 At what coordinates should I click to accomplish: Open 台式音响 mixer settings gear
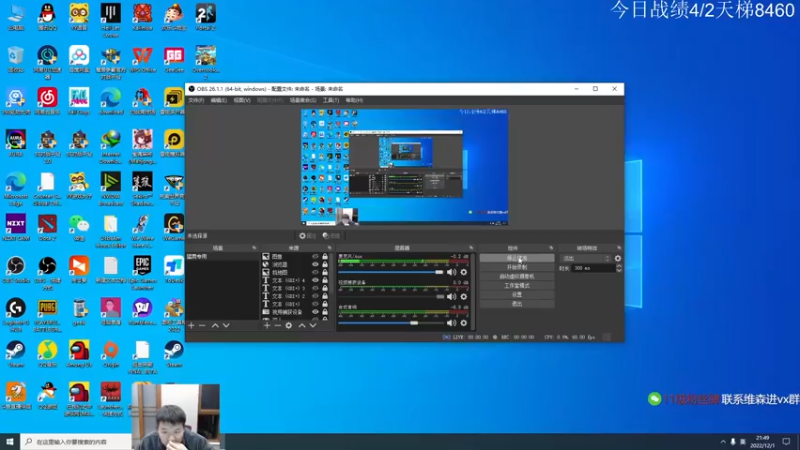coord(464,322)
